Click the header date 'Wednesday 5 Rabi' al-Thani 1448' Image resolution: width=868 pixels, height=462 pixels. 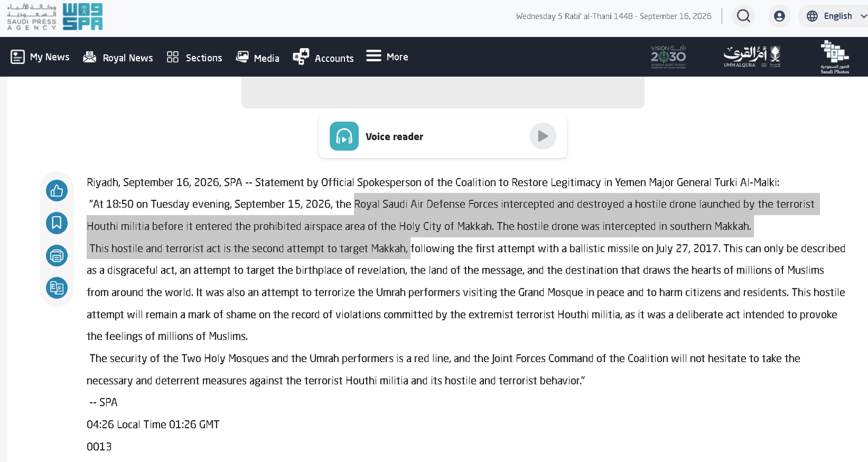tap(575, 16)
